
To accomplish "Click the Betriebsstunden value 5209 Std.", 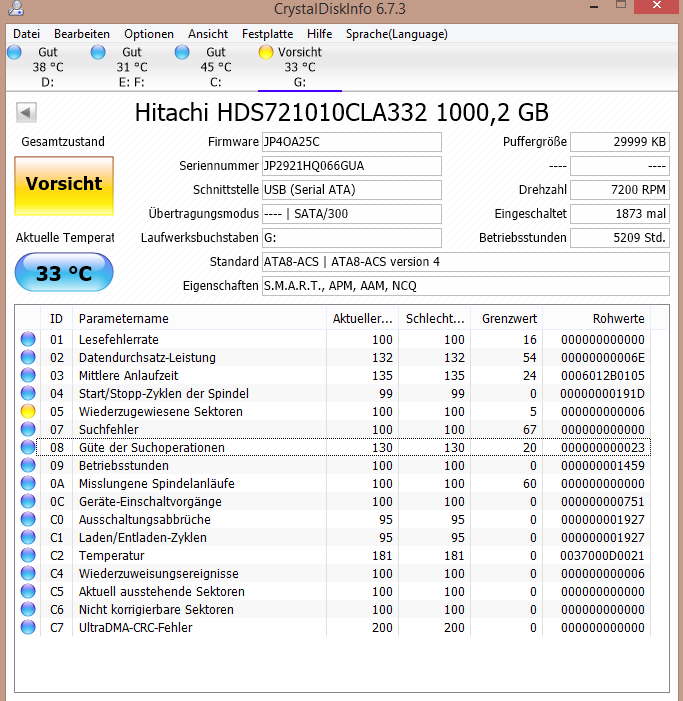I will (620, 237).
